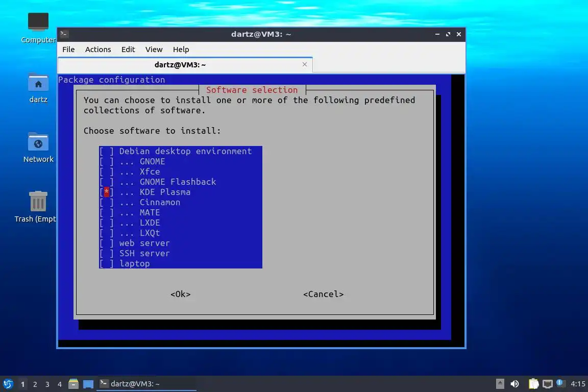Screen dimensions: 588x392
Task: Close the dartz@VM3: ~ terminal tab
Action: 305,64
